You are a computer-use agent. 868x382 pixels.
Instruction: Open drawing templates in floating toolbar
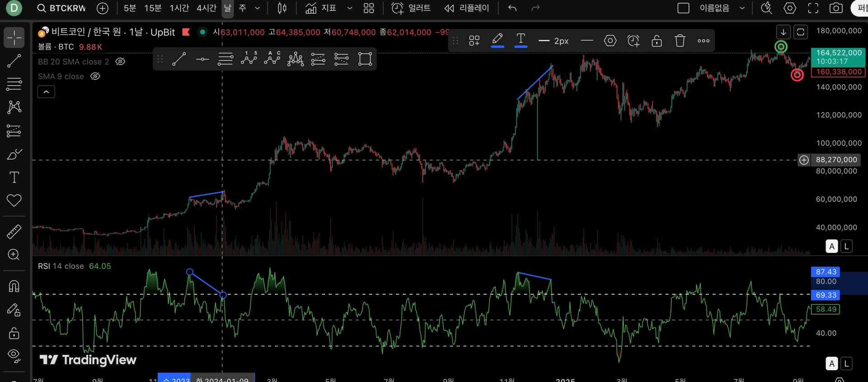coord(474,41)
